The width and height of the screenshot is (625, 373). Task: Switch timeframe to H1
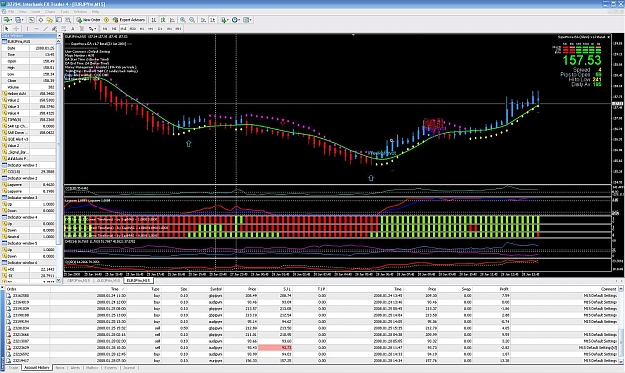(142, 29)
